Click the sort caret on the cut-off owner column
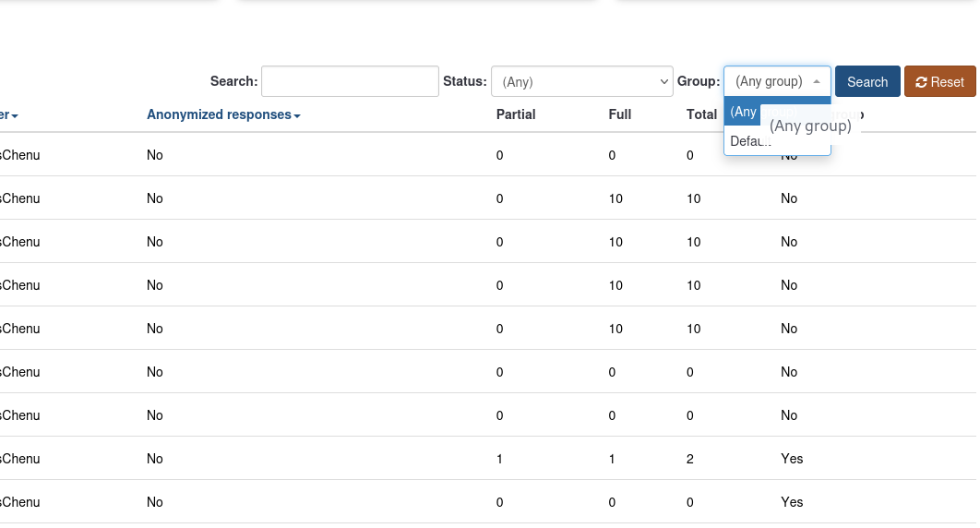This screenshot has height=528, width=980. 15,116
